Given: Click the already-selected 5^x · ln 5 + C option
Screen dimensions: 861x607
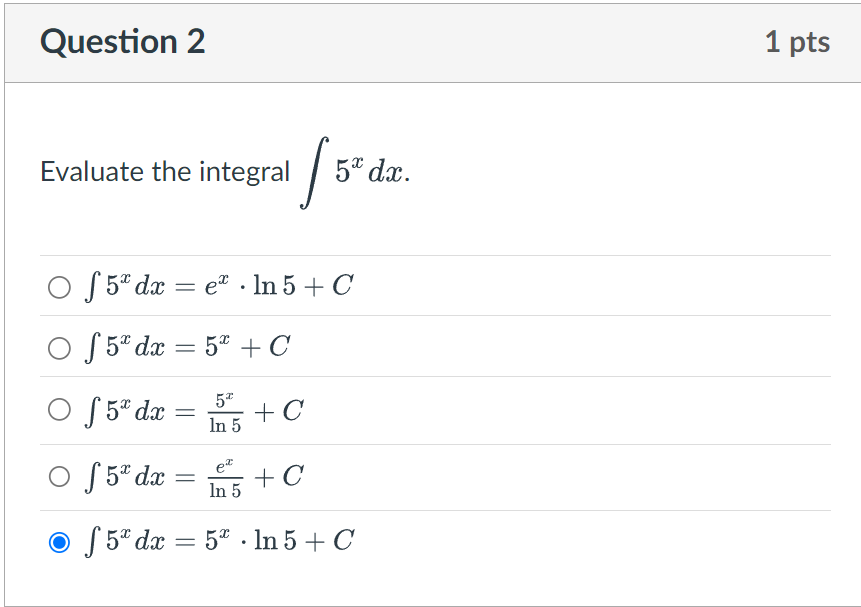Looking at the screenshot, I should pos(58,541).
